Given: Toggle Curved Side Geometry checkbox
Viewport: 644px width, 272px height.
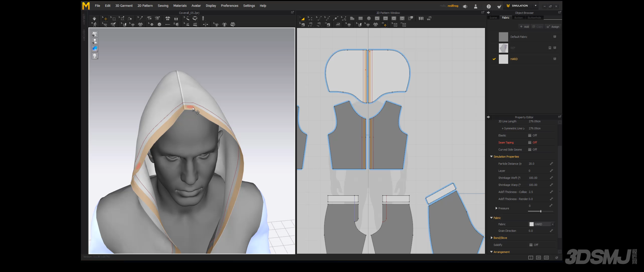Looking at the screenshot, I should tap(530, 150).
